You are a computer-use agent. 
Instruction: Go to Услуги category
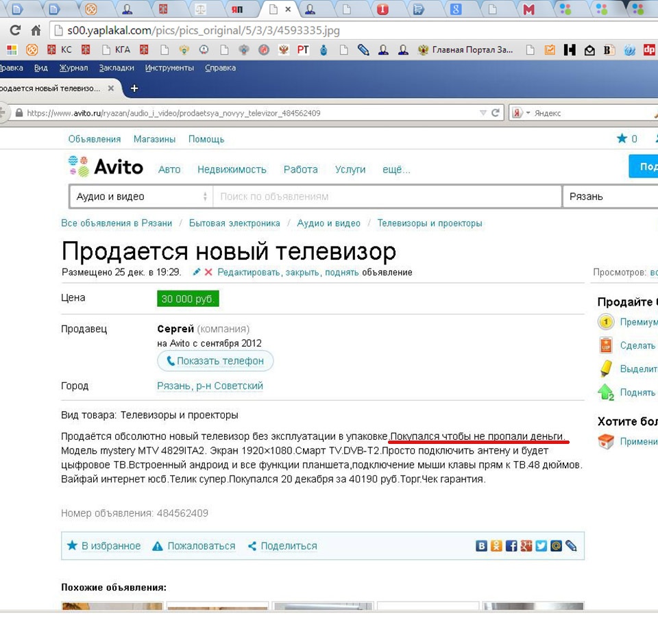[x=350, y=169]
